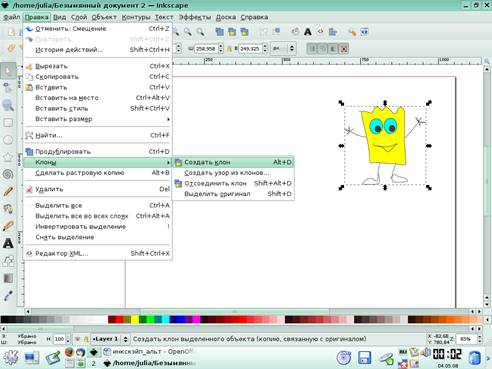Open the units dropdown in the tool controls
The height and width of the screenshot is (369, 492).
tap(283, 49)
